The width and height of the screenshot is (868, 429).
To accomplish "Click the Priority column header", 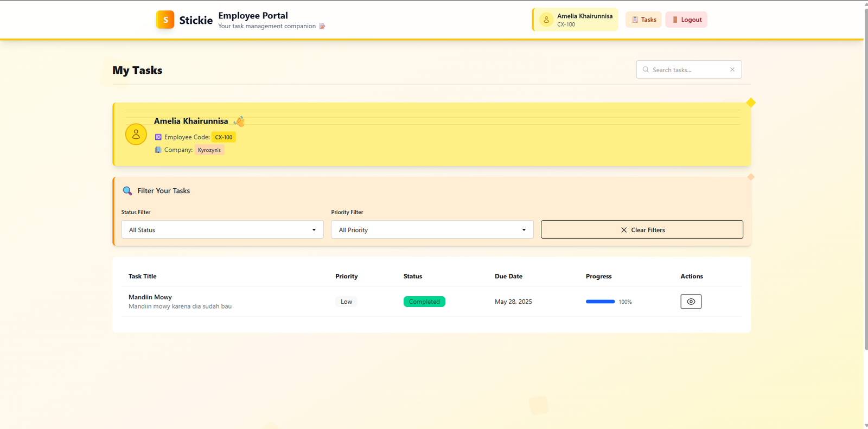I will [347, 276].
